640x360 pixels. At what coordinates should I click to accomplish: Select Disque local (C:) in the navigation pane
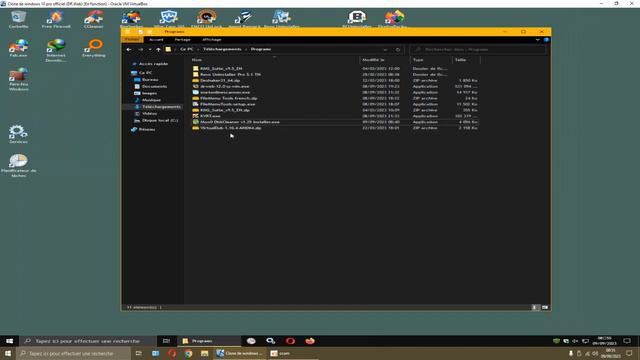coord(160,120)
